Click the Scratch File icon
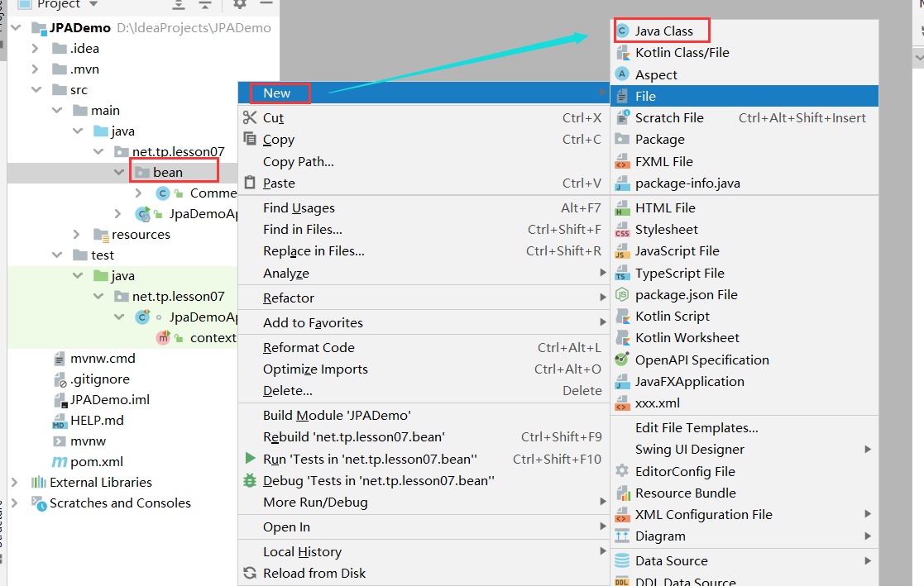The height and width of the screenshot is (586, 924). pyautogui.click(x=622, y=117)
